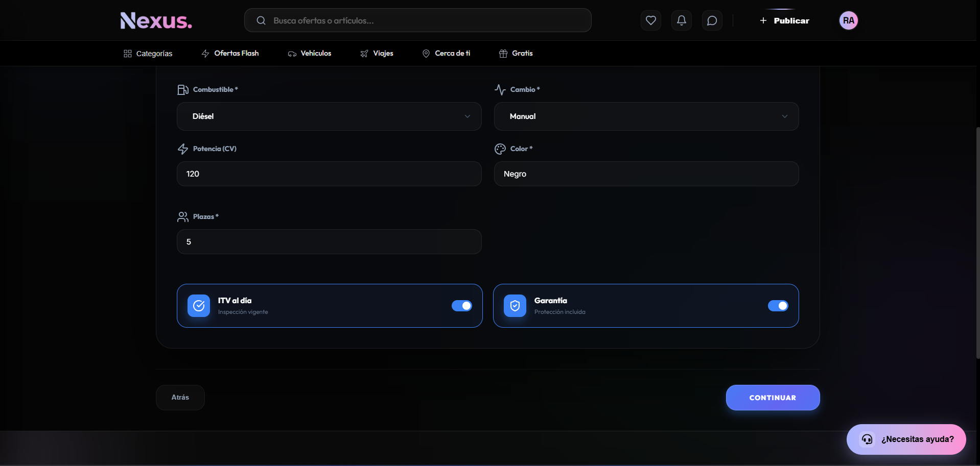Click the Atrás button
The width and height of the screenshot is (980, 466).
(180, 398)
